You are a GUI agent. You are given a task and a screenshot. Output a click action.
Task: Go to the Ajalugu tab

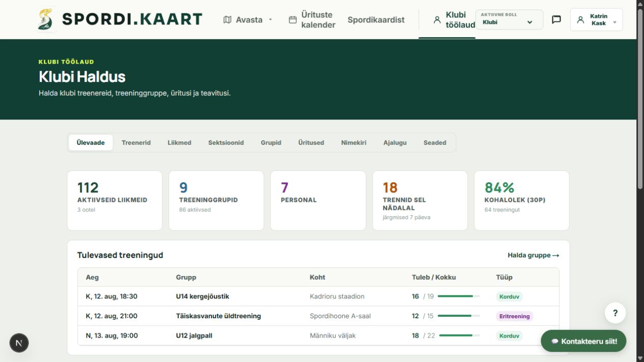[x=395, y=143]
